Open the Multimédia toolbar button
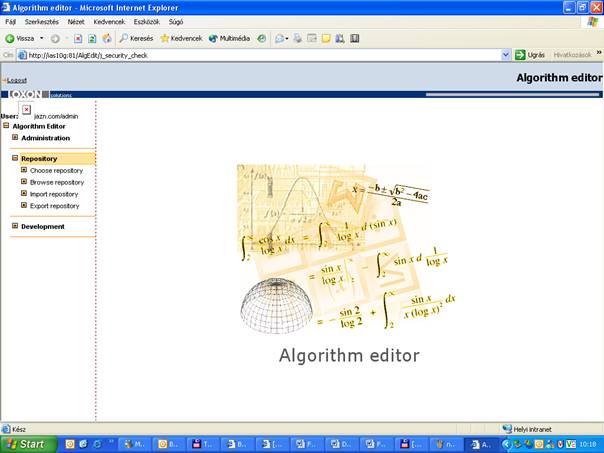 point(230,39)
